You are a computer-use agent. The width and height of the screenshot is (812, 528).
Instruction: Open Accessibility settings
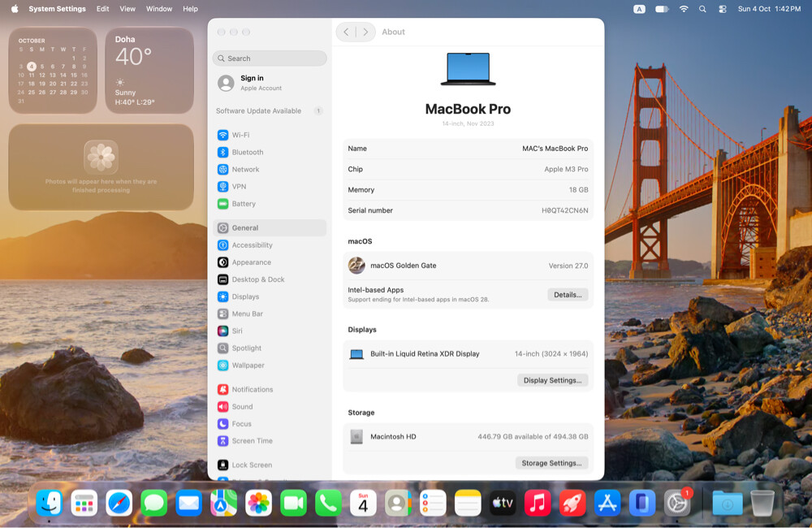click(270, 245)
